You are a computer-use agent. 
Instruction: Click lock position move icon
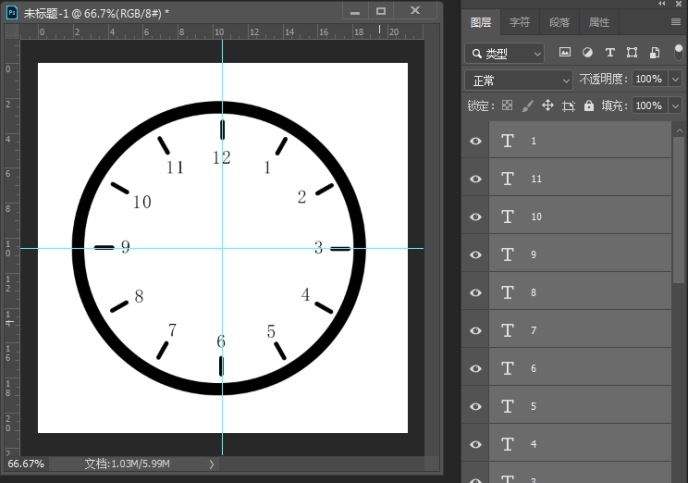pyautogui.click(x=547, y=105)
